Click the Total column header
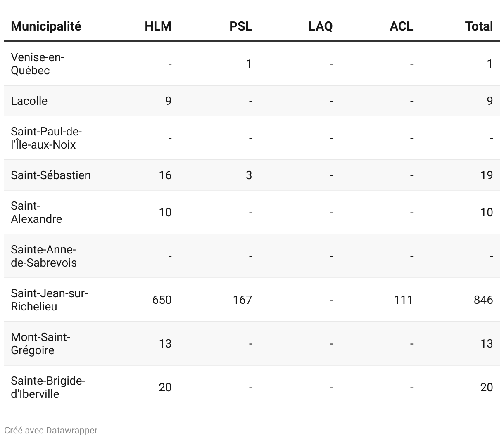504x440 pixels. click(479, 26)
